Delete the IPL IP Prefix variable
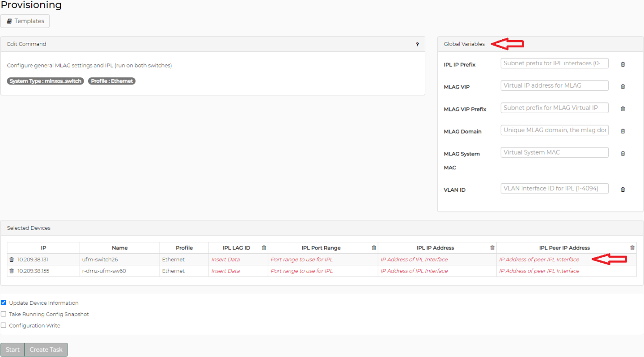This screenshot has height=357, width=644. tap(623, 64)
